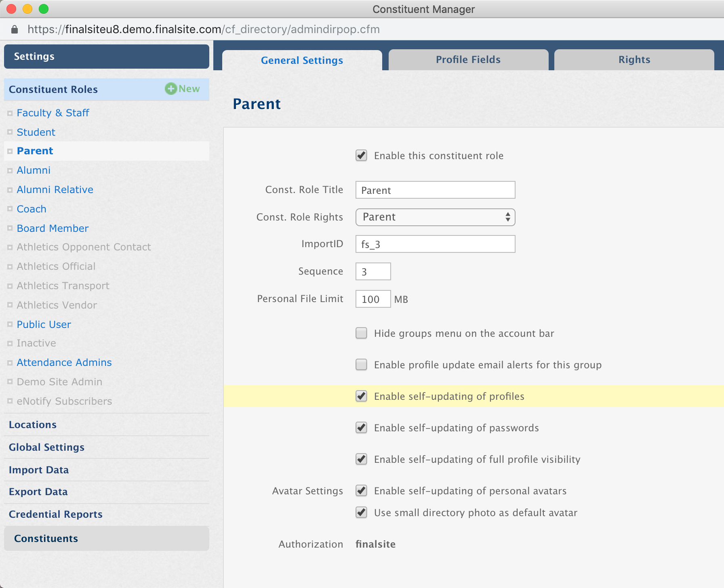The height and width of the screenshot is (588, 724).
Task: Open the Alumni Relative role
Action: pos(55,189)
